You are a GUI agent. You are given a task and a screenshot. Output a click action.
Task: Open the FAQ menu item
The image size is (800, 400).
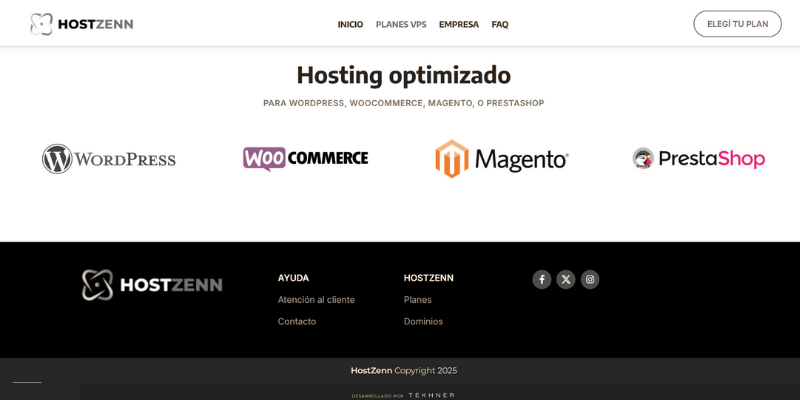coord(500,24)
